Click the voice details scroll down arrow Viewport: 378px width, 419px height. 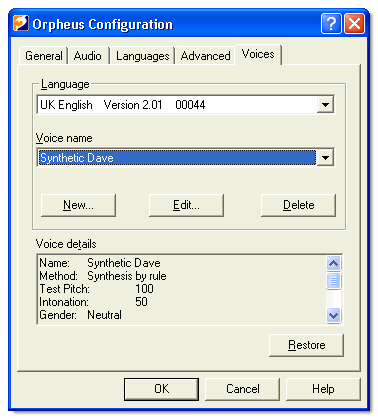point(334,315)
